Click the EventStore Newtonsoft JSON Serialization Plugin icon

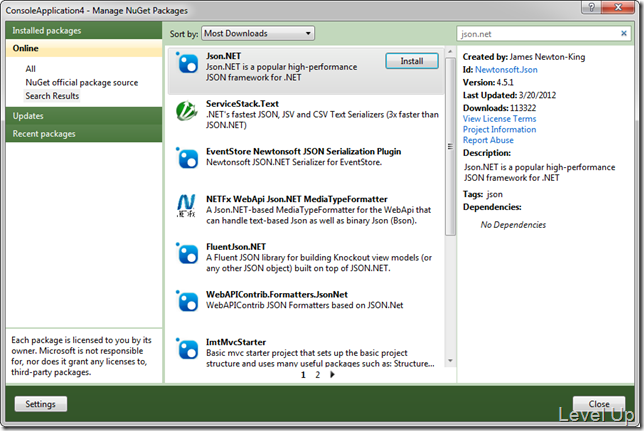click(x=187, y=159)
